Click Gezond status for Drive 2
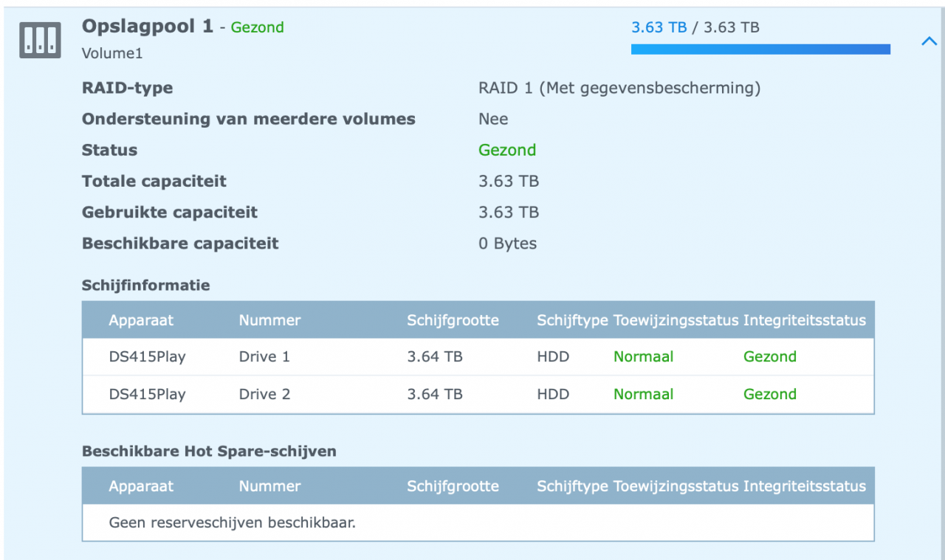945x560 pixels. (769, 395)
